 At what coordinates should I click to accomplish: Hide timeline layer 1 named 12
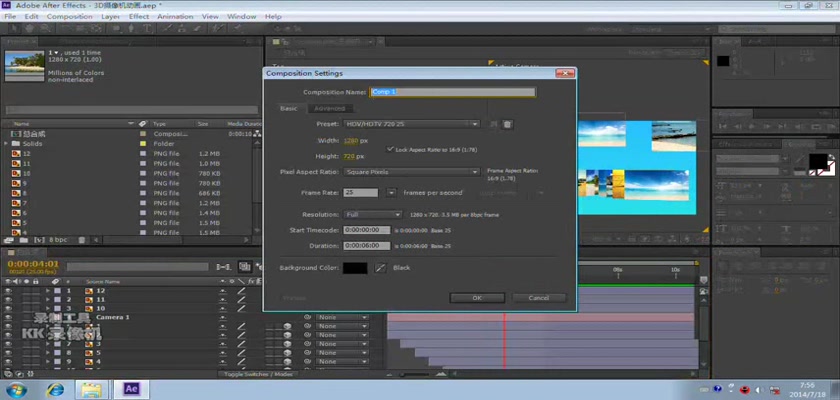click(8, 291)
